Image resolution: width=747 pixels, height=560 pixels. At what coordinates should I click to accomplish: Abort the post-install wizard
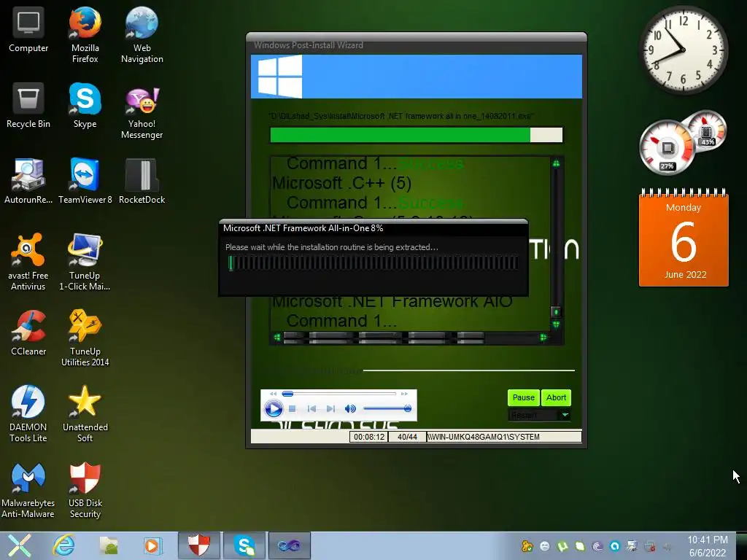point(556,397)
